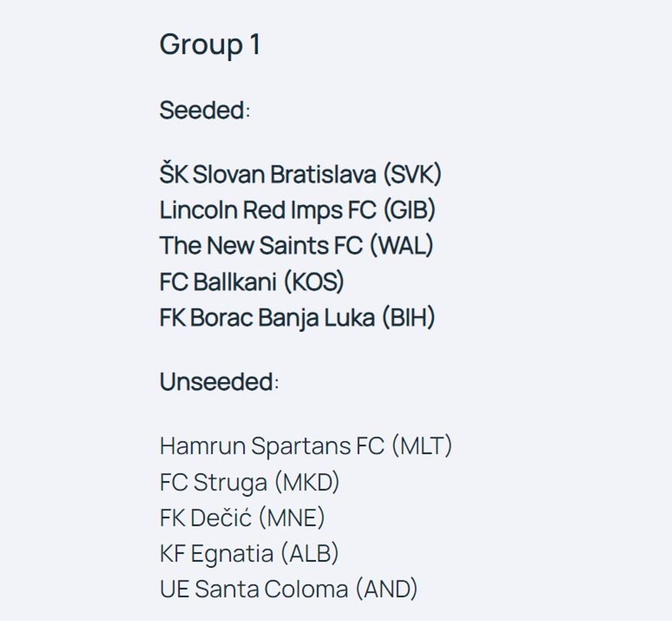Click the word Bratislava
The image size is (672, 621).
[322, 174]
